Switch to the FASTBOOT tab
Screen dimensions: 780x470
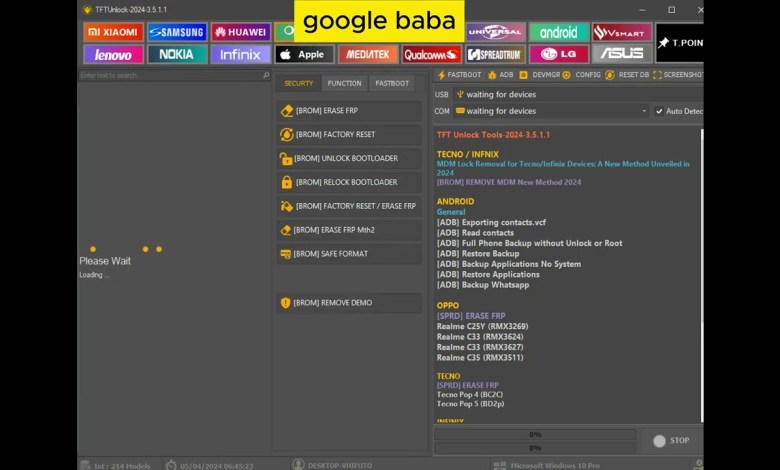(392, 83)
